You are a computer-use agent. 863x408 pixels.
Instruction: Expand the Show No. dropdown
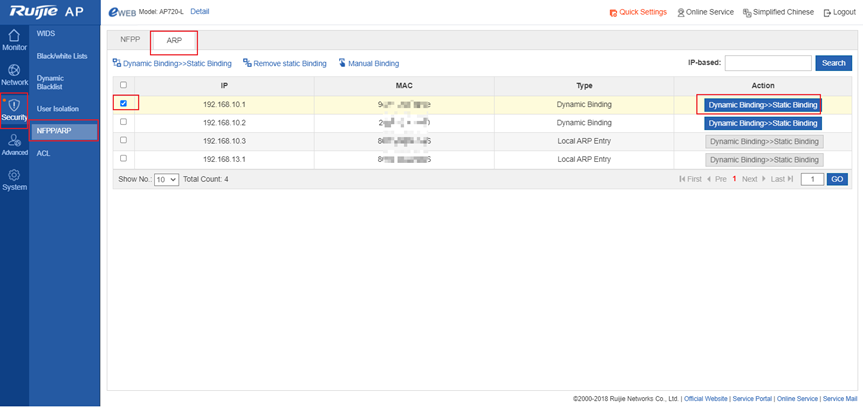(166, 179)
